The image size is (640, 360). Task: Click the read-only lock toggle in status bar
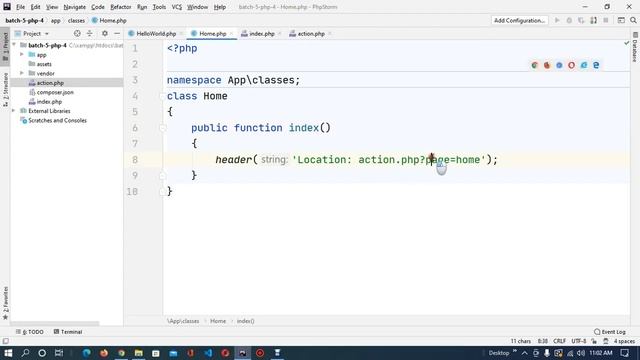tap(594, 341)
